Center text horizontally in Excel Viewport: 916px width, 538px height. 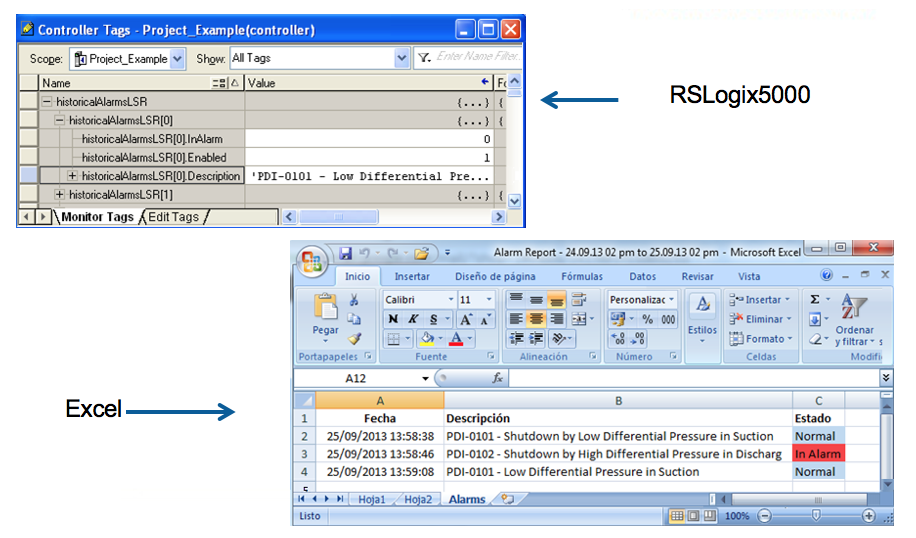(x=536, y=319)
